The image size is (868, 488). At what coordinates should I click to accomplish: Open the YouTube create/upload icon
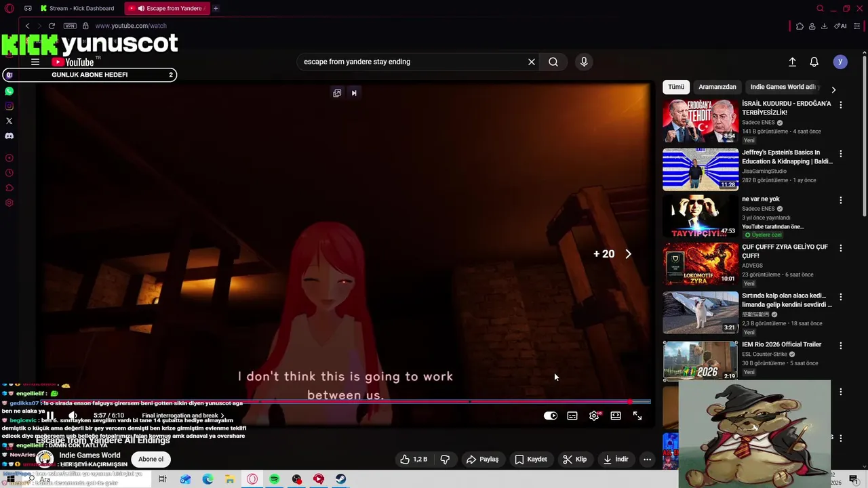tap(792, 62)
